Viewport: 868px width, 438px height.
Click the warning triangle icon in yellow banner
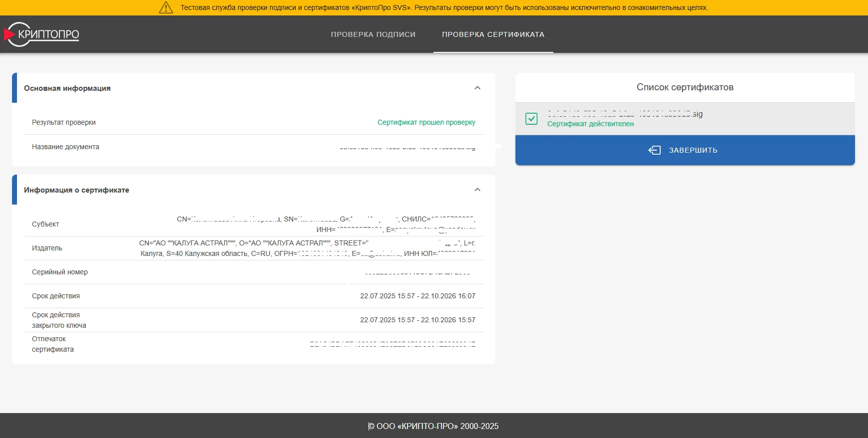click(166, 7)
